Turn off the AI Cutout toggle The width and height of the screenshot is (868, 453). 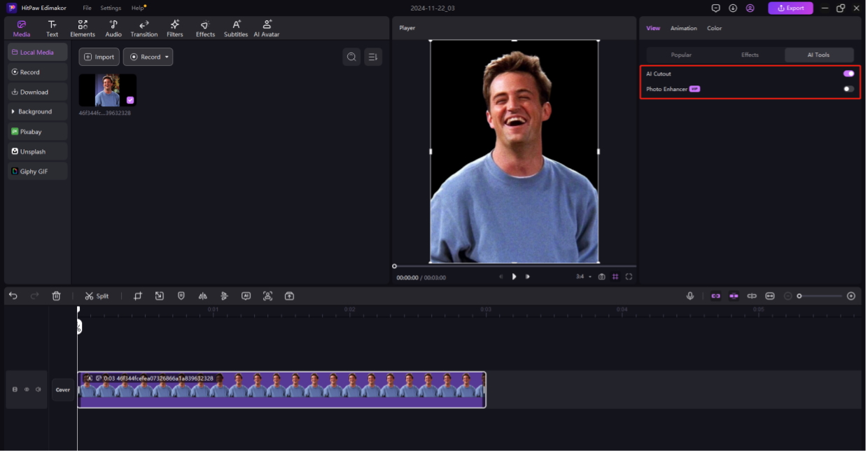[x=848, y=74]
